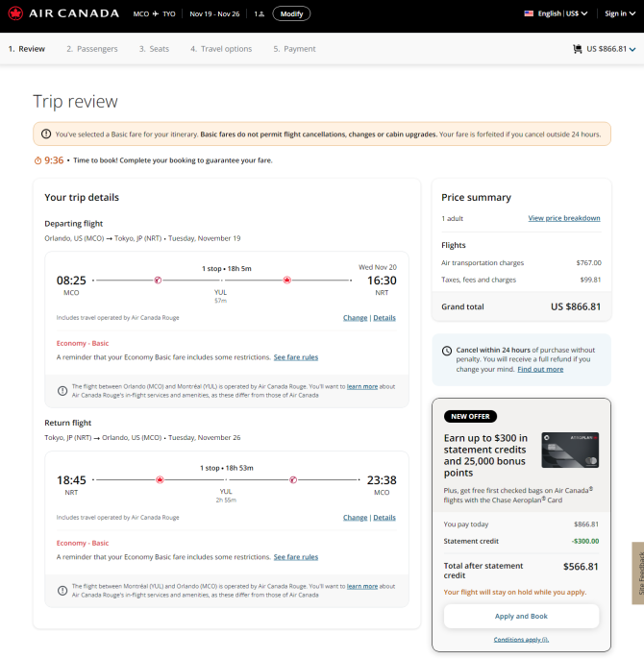Viewport: 644px width, 659px height.
Task: Click the clock icon beside Cancel within 24 hours
Action: pyautogui.click(x=447, y=351)
